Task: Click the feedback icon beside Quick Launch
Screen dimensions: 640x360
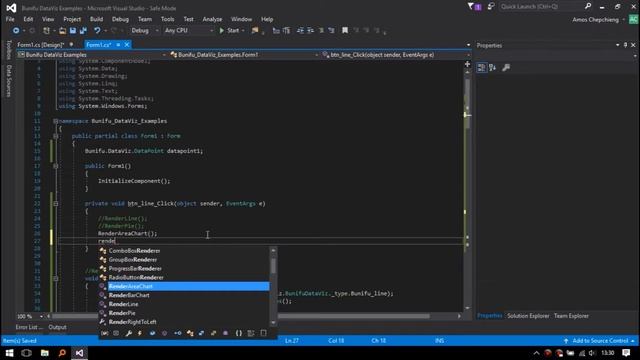Action: tap(491, 7)
